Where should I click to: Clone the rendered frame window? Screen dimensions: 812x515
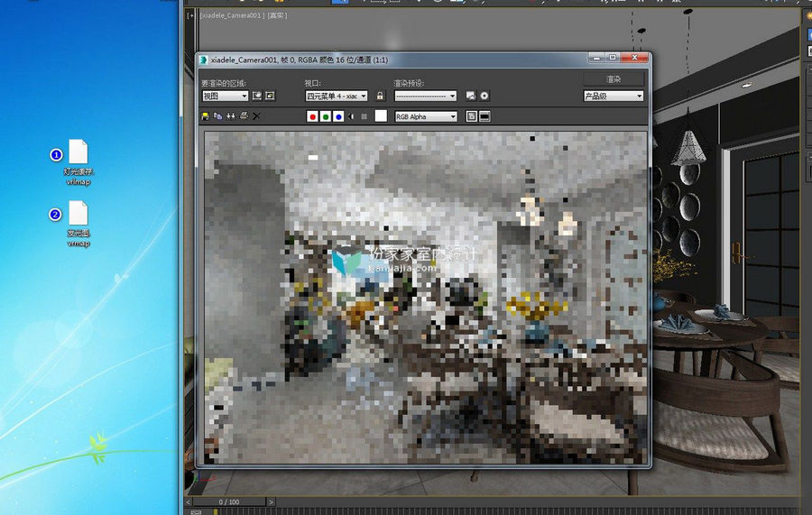tap(231, 116)
